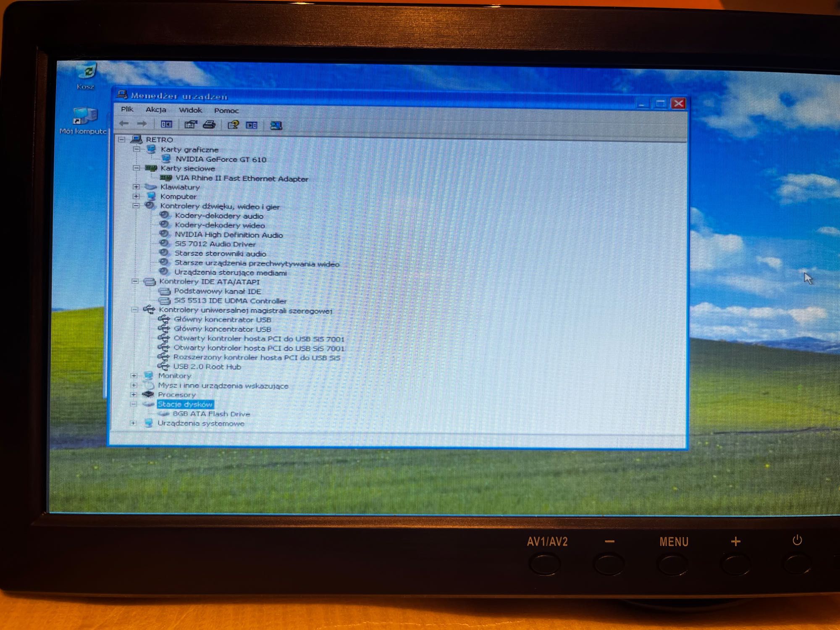Viewport: 840px width, 630px height.
Task: Minimize the Menedżer urządzeń window
Action: pyautogui.click(x=642, y=103)
